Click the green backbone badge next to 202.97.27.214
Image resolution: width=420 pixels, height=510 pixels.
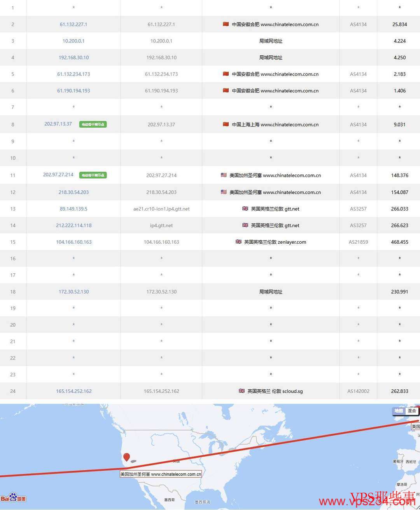[93, 175]
